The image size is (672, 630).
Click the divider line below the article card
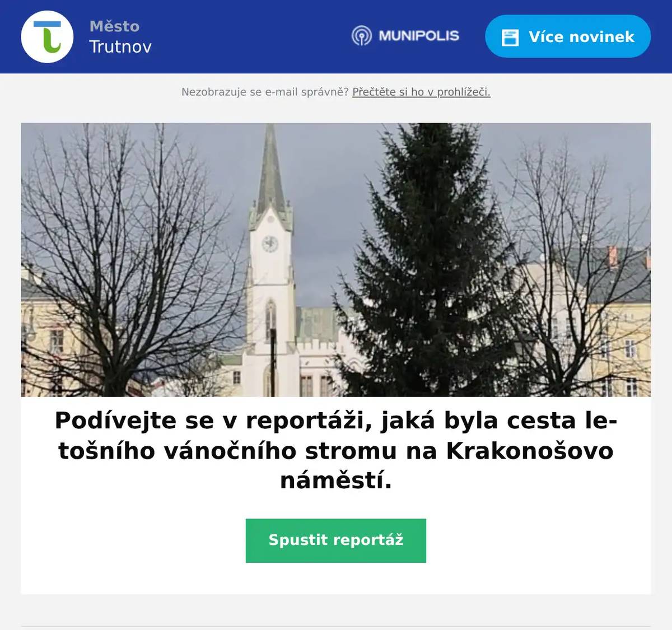(x=336, y=626)
